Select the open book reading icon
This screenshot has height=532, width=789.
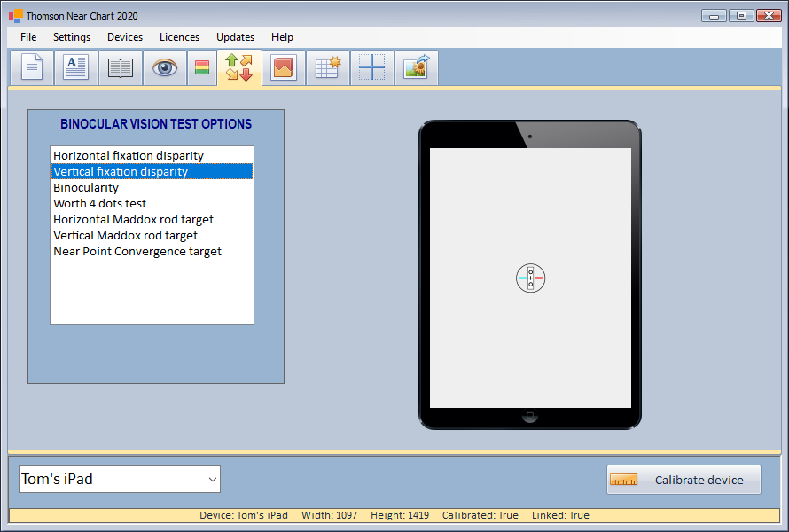[121, 68]
